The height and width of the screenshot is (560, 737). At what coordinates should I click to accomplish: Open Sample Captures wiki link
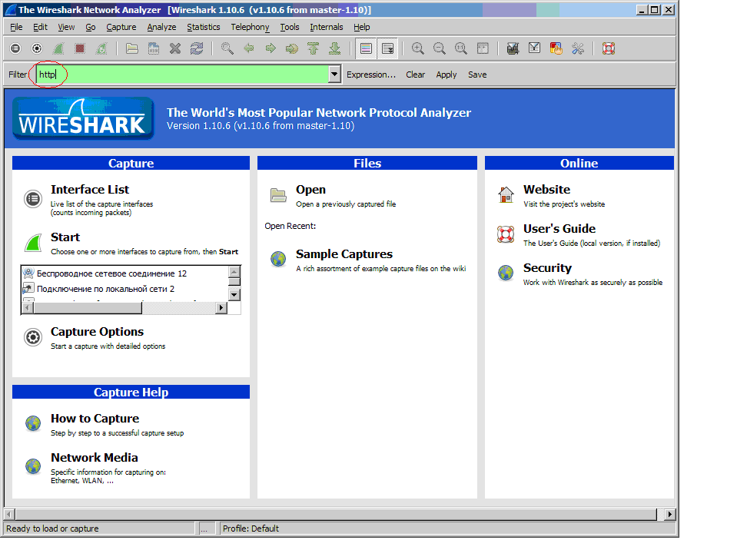344,254
